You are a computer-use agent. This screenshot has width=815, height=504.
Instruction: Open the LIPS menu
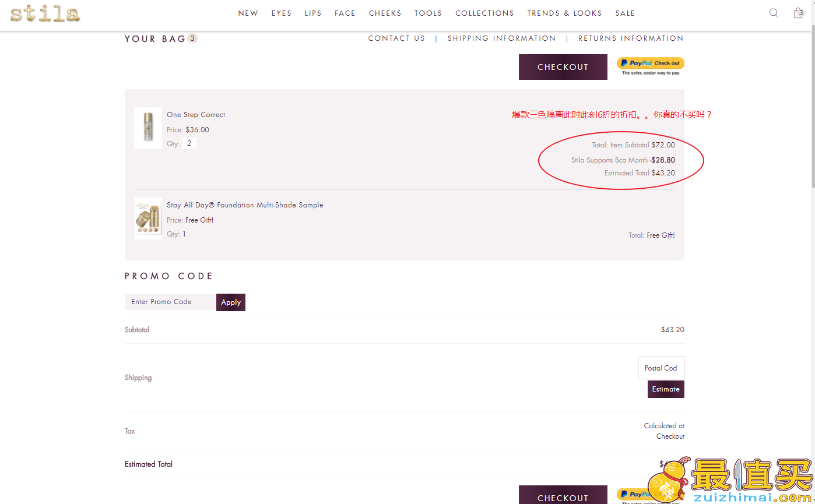[313, 13]
